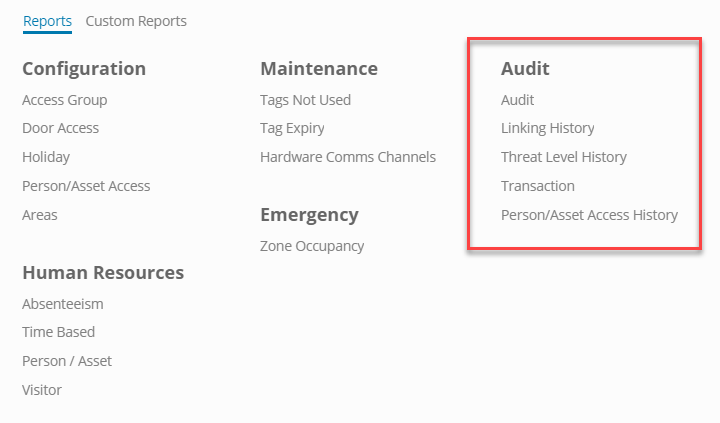Open the Door Access report
The height and width of the screenshot is (423, 720).
point(60,128)
